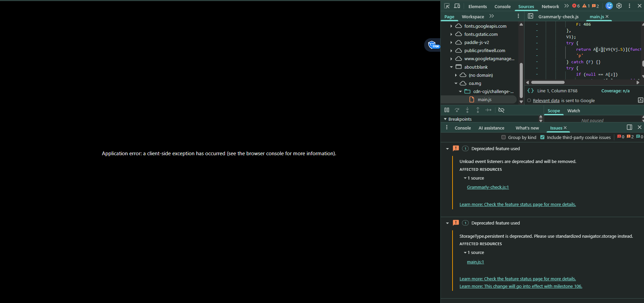Open the Grammarly-check.js editor tab
644x303 pixels.
(x=558, y=17)
